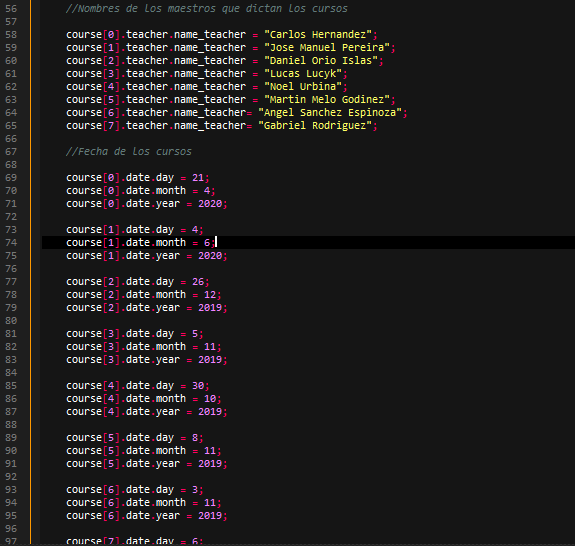
Task: Click line number 93 in the gutter
Action: coord(11,490)
